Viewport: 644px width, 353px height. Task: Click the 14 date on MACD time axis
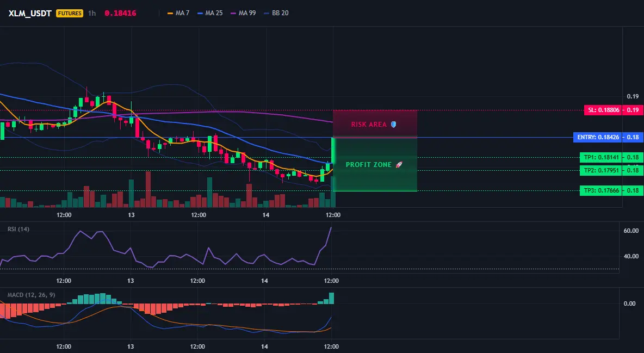(x=264, y=346)
